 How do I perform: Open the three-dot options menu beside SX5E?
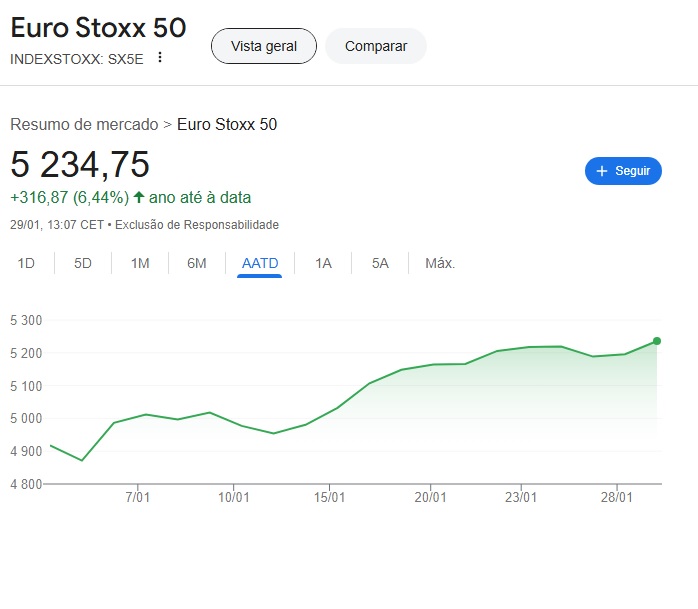(x=160, y=58)
